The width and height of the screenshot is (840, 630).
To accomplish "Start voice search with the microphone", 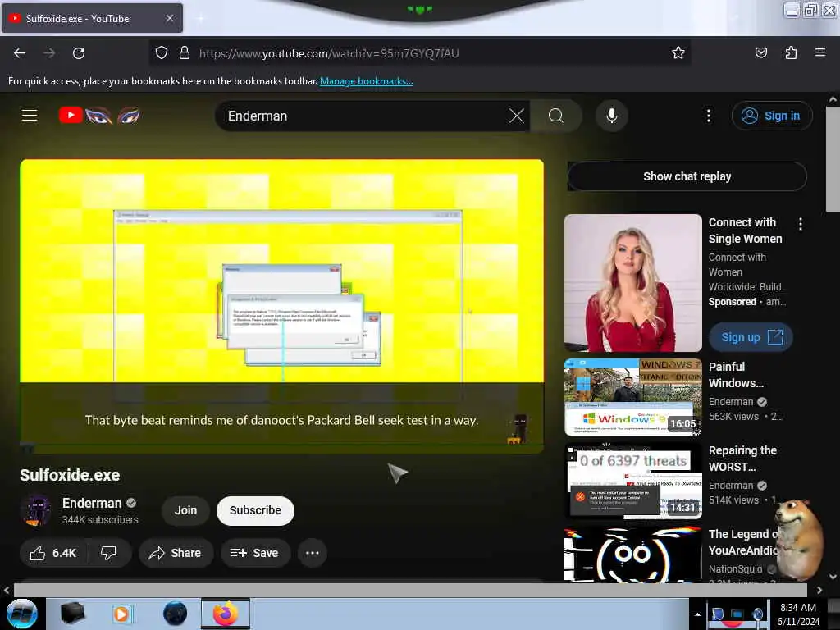I will 611,116.
